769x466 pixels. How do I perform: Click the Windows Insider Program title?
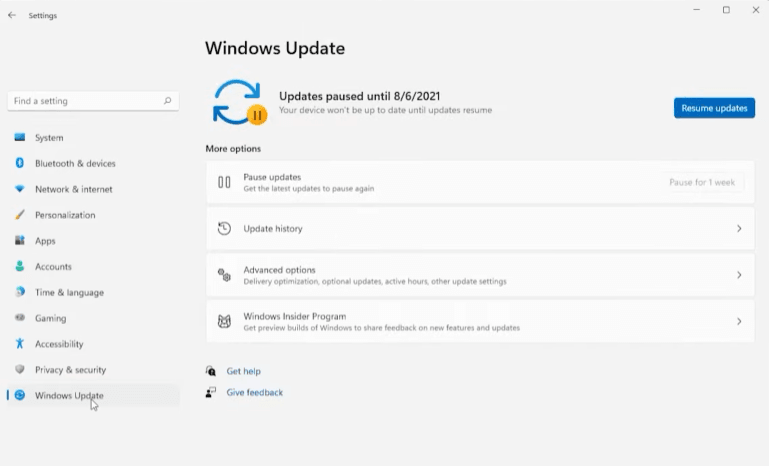click(295, 316)
